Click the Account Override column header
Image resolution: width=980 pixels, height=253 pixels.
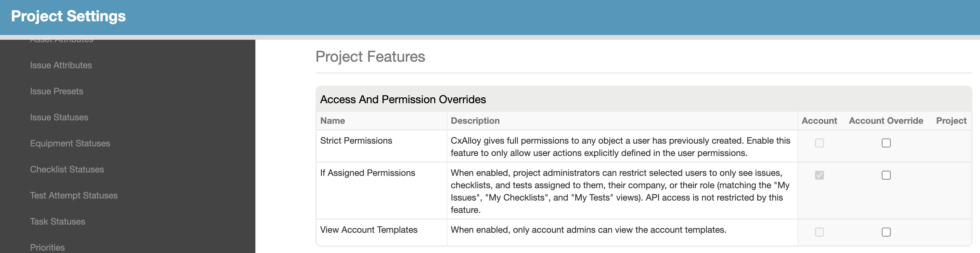click(886, 121)
